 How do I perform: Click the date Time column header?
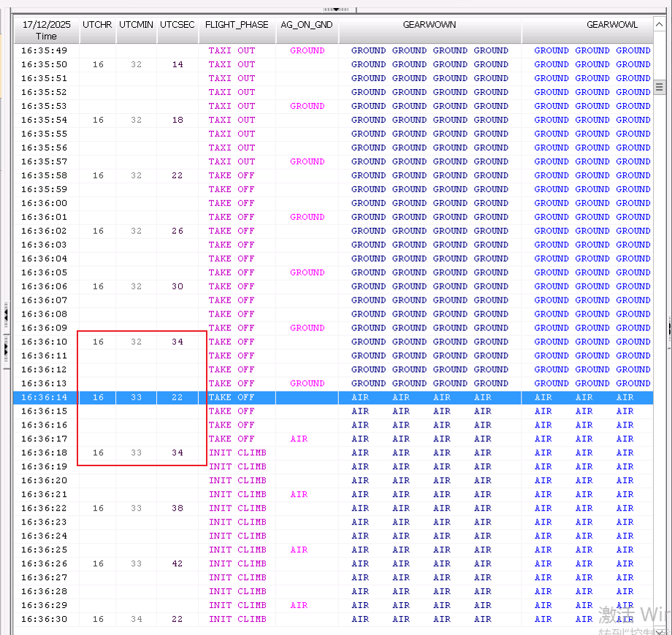46,30
